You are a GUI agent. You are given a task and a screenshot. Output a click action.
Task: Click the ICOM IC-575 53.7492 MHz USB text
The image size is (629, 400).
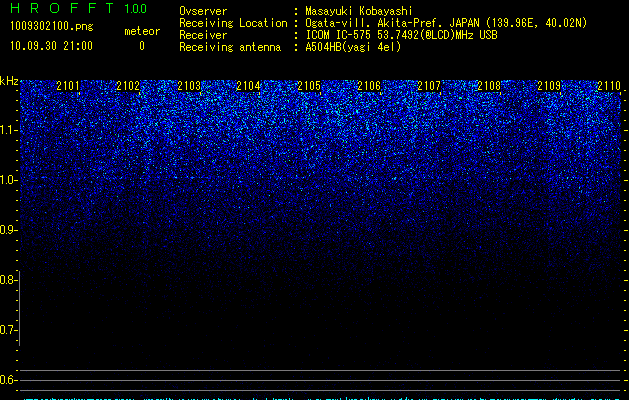tap(402, 35)
